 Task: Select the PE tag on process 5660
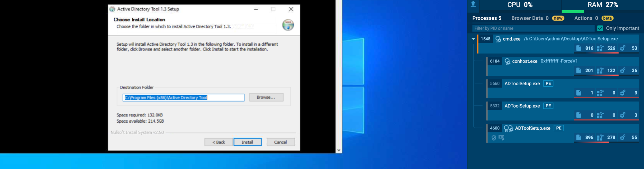[x=548, y=84]
